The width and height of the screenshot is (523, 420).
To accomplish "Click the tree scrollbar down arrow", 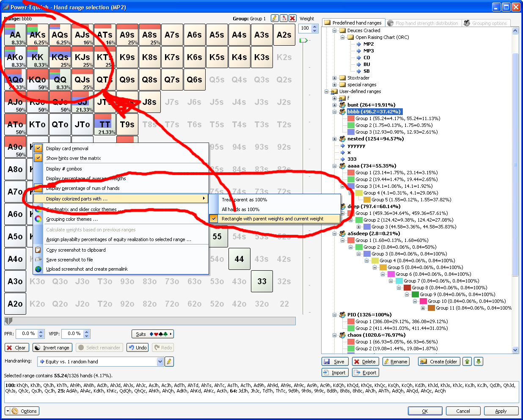I will (515, 350).
